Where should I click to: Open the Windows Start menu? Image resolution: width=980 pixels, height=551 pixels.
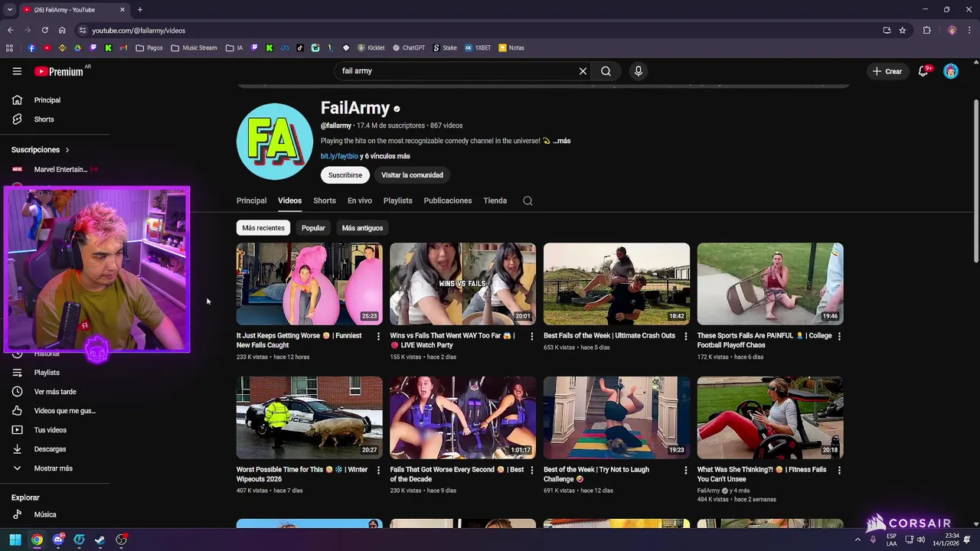(x=15, y=540)
